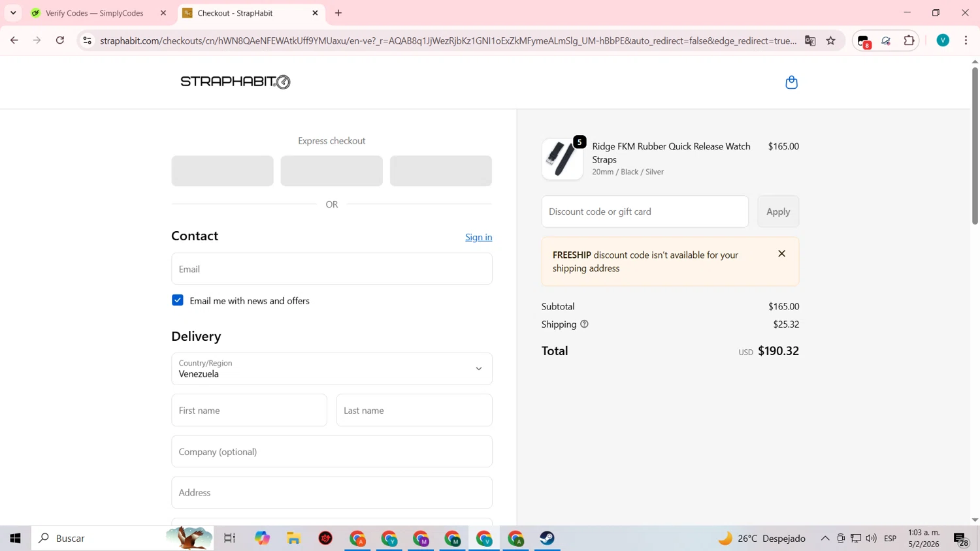Open the Windows Start menu
Image resolution: width=980 pixels, height=551 pixels.
[x=15, y=539]
